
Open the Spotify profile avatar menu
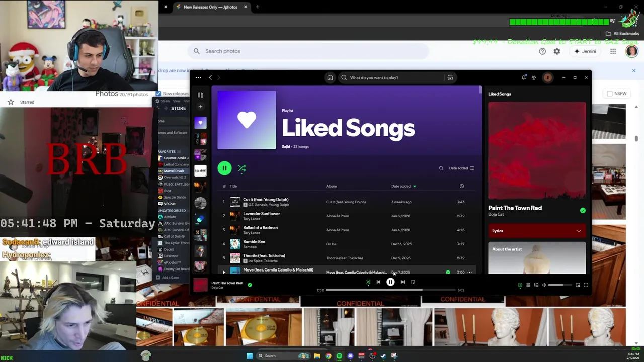pyautogui.click(x=547, y=77)
